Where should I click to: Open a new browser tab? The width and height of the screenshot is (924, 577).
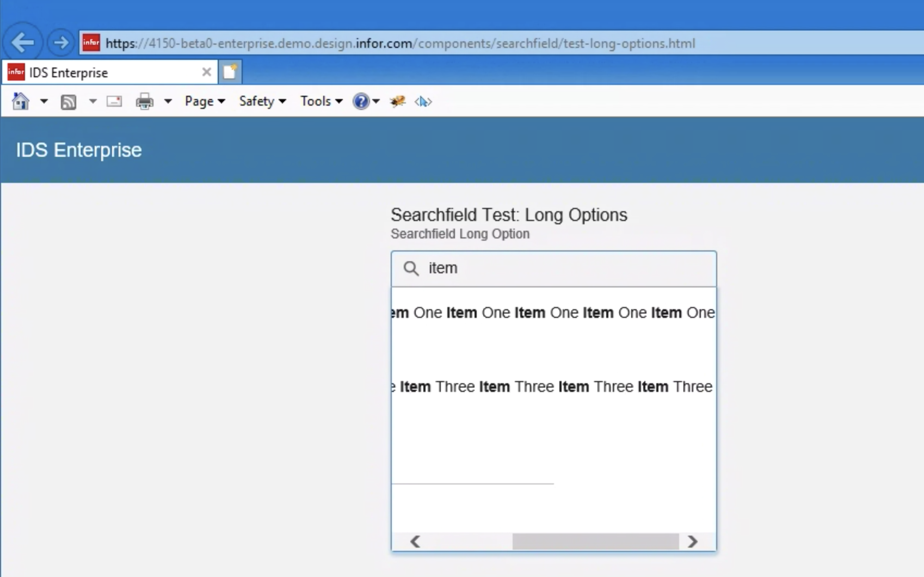pyautogui.click(x=230, y=71)
